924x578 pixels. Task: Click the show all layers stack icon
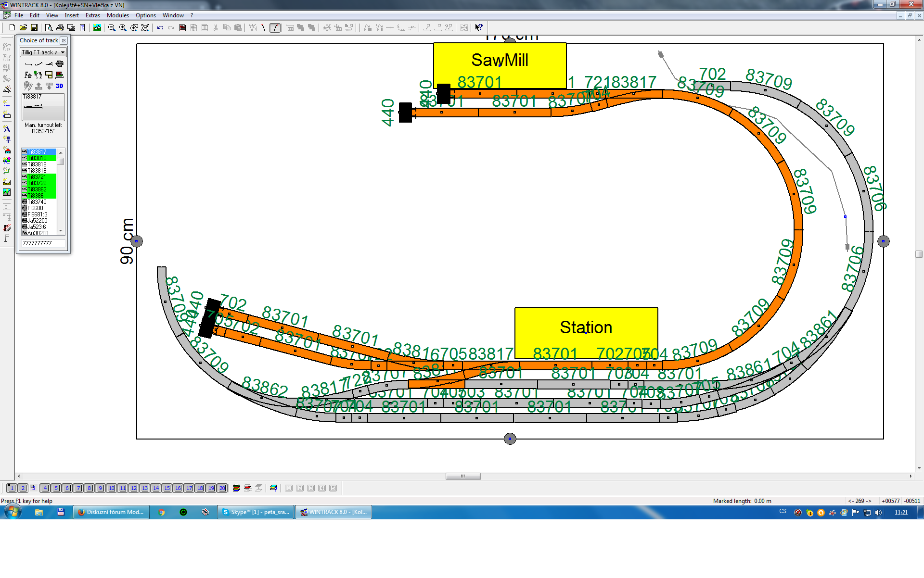tap(236, 488)
